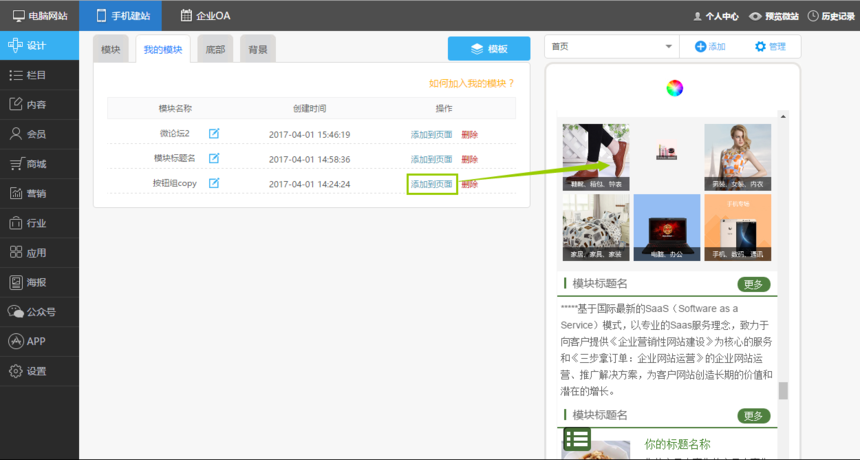Delete the 微论坛2 module
860x460 pixels.
[x=470, y=133]
